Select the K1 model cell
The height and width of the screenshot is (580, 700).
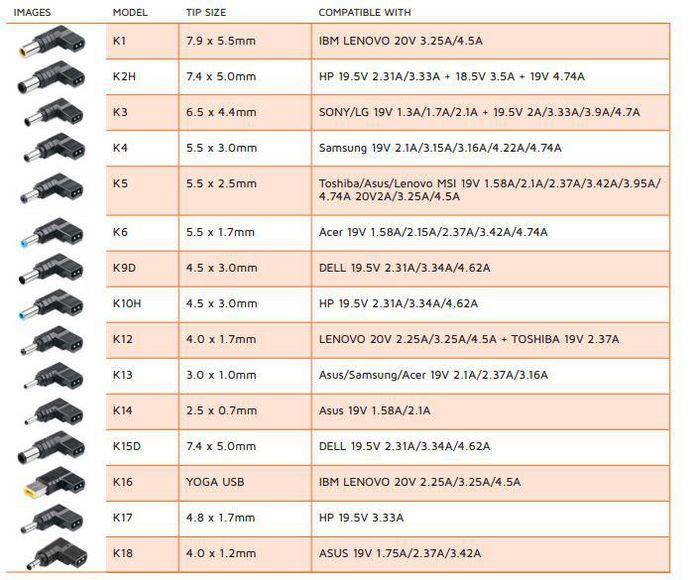pos(142,41)
